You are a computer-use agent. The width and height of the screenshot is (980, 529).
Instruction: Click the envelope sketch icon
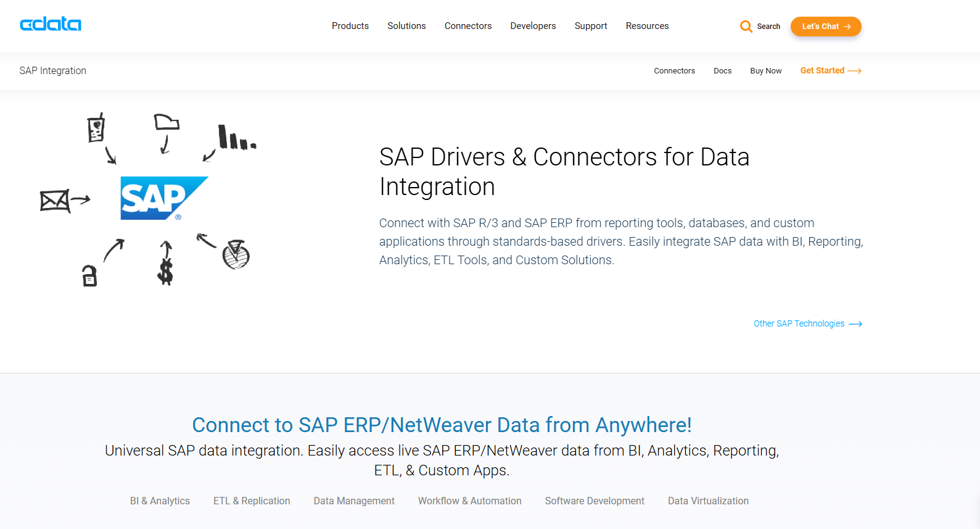55,201
